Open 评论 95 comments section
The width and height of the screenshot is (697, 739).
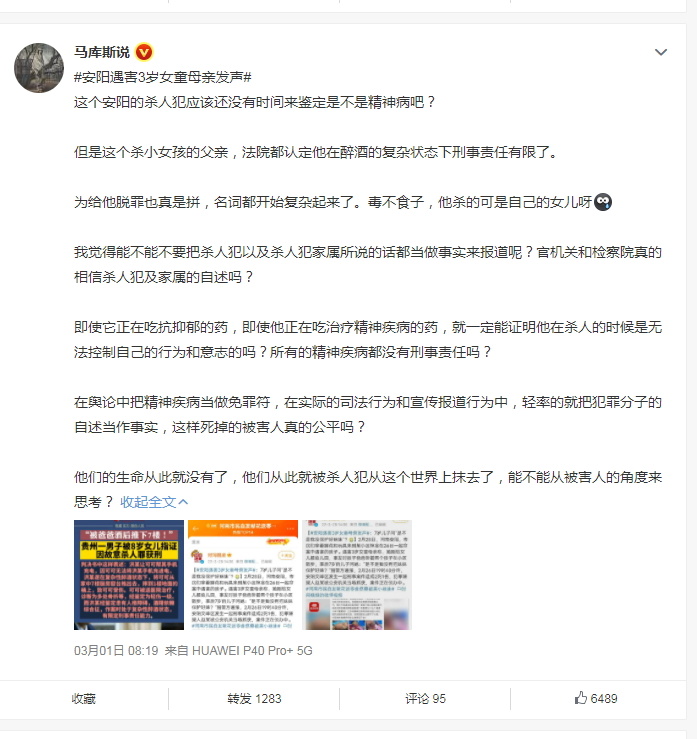click(x=425, y=698)
